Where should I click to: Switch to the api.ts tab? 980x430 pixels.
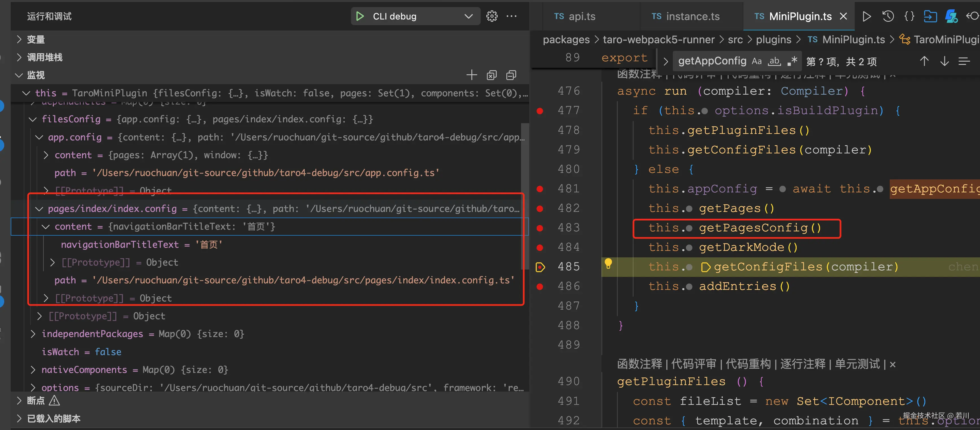pyautogui.click(x=581, y=16)
